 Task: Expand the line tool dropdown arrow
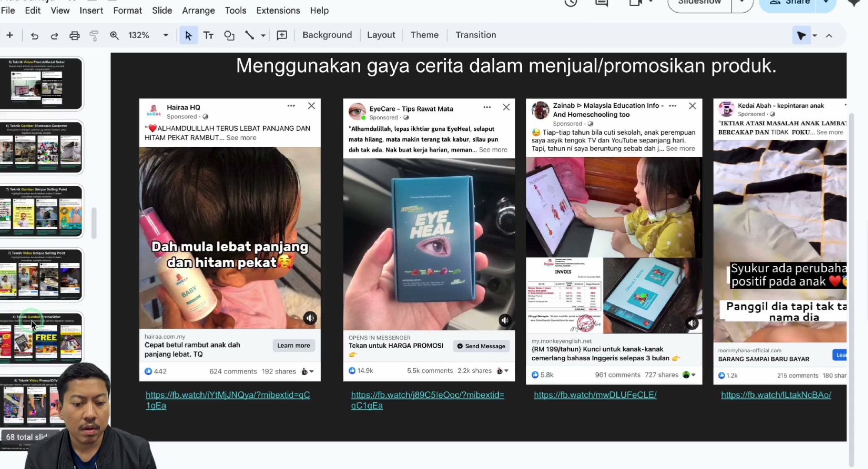[x=263, y=36]
